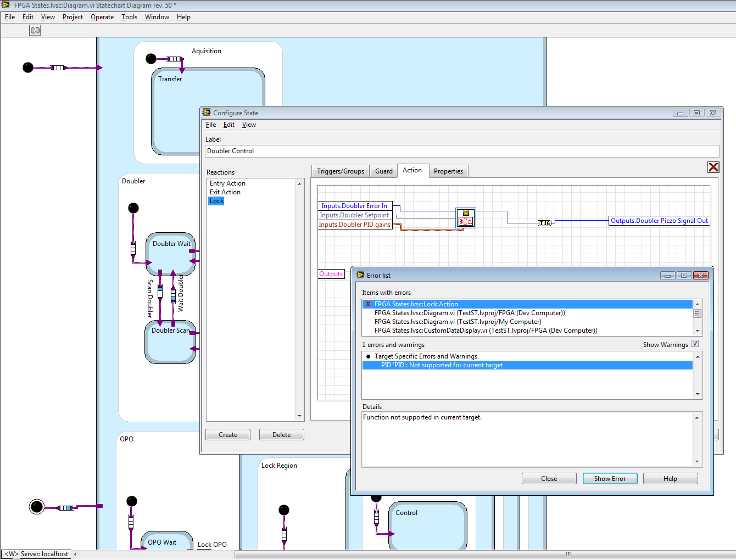Select Exit Action in Reactions list
Screen dimensions: 736x560
point(225,192)
